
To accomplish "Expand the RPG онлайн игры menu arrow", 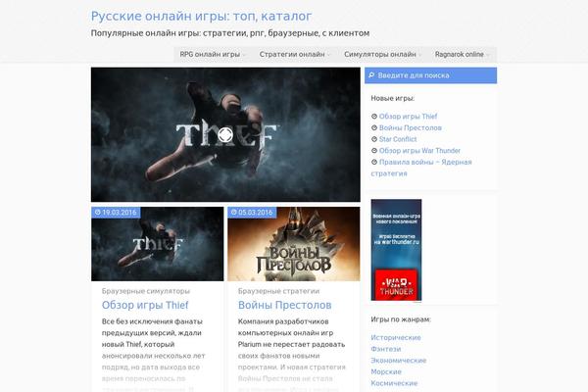I will click(x=244, y=55).
